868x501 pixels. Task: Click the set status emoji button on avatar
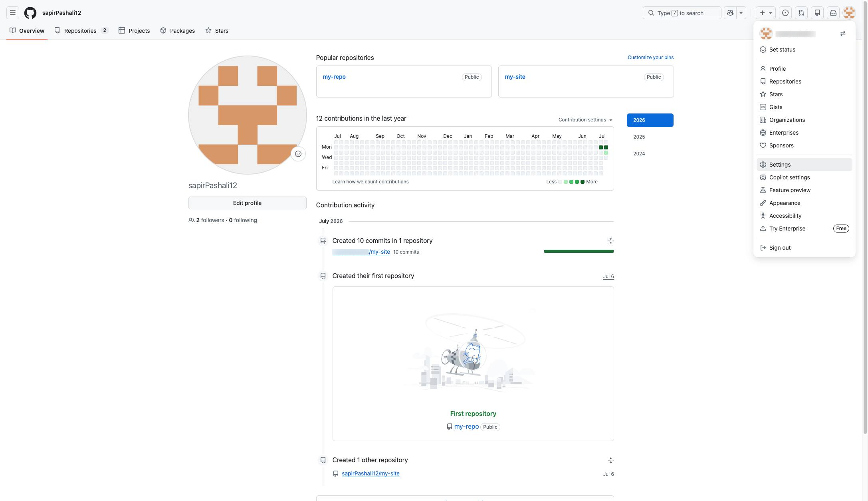298,154
